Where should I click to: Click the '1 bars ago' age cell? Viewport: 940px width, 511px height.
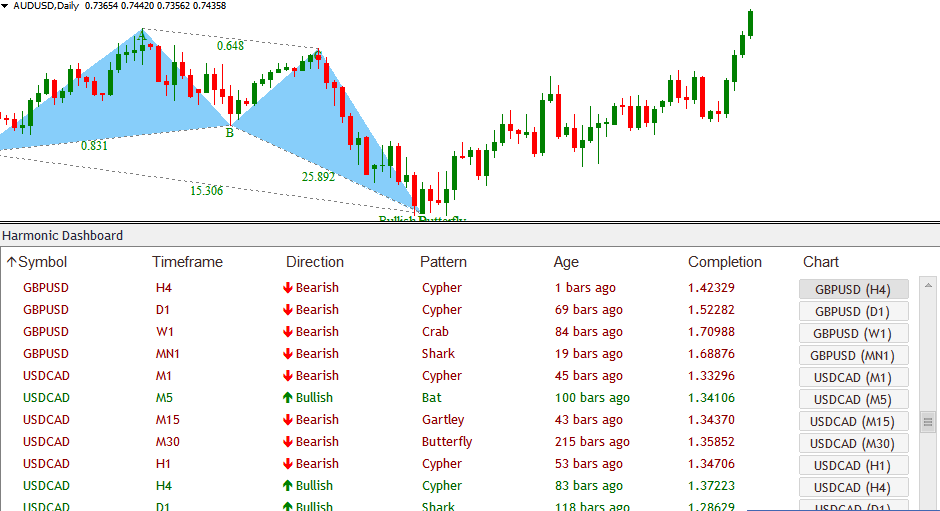585,288
